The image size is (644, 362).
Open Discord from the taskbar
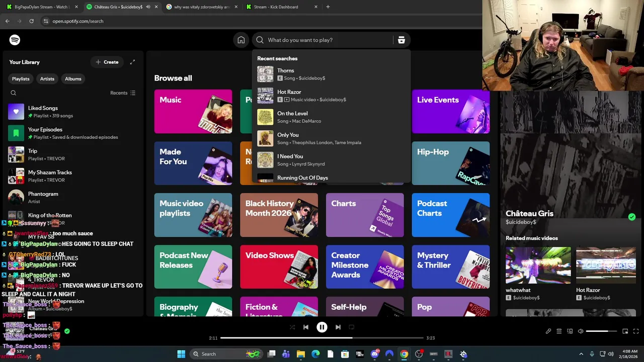click(x=375, y=354)
